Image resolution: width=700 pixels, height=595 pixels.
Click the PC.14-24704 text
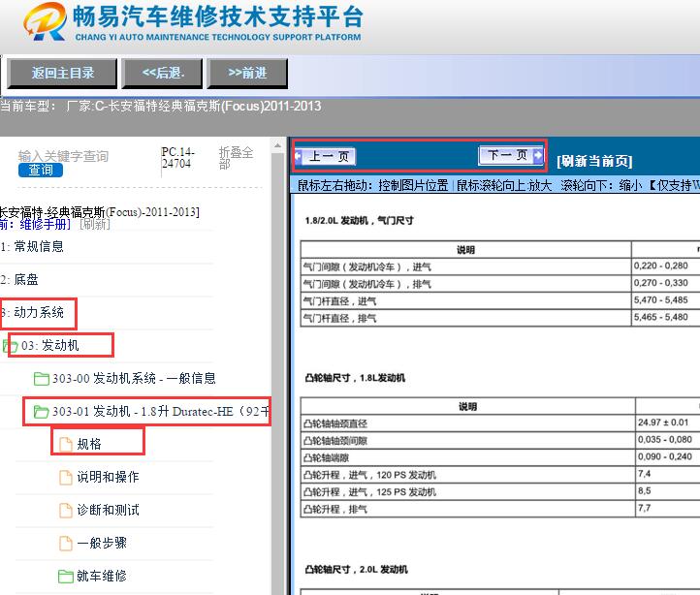[x=178, y=158]
